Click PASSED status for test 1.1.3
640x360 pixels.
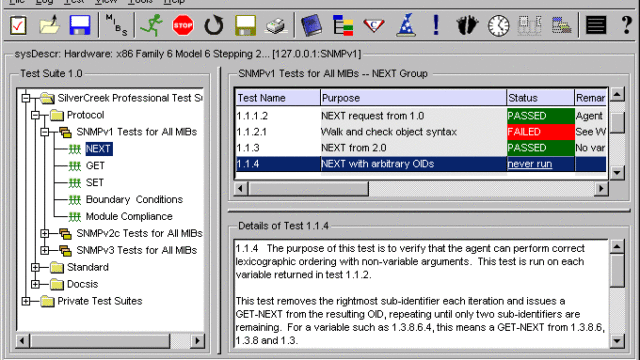[540, 148]
